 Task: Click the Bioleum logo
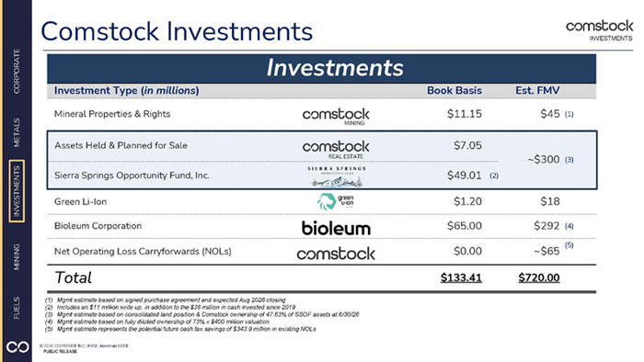point(336,228)
